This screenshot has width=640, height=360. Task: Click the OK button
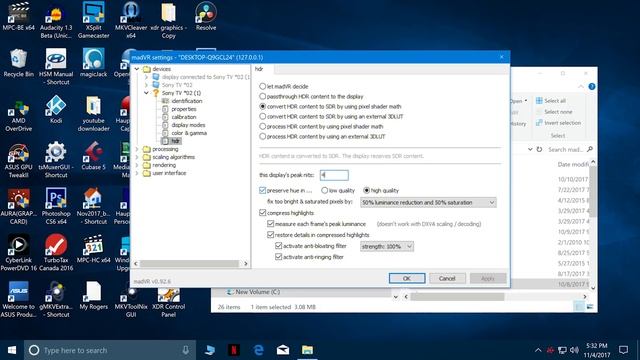[407, 278]
